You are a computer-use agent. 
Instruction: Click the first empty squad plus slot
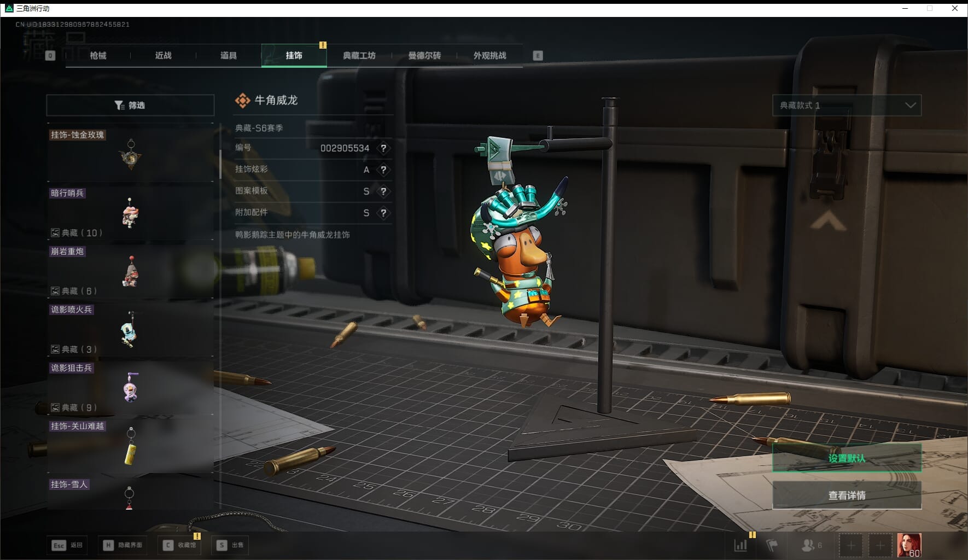tap(851, 545)
